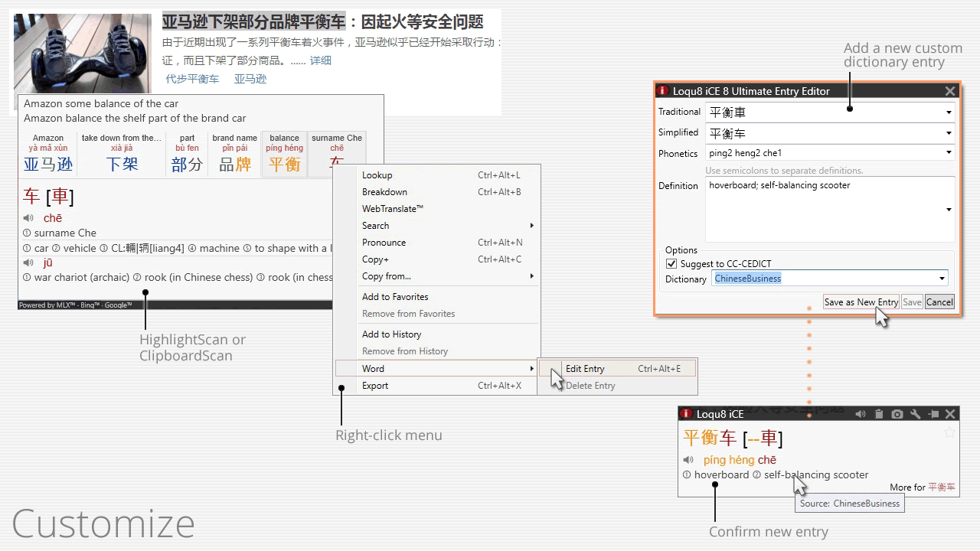Screen dimensions: 980x551
Task: Pin the Loqu8 iCE popup window
Action: (933, 413)
